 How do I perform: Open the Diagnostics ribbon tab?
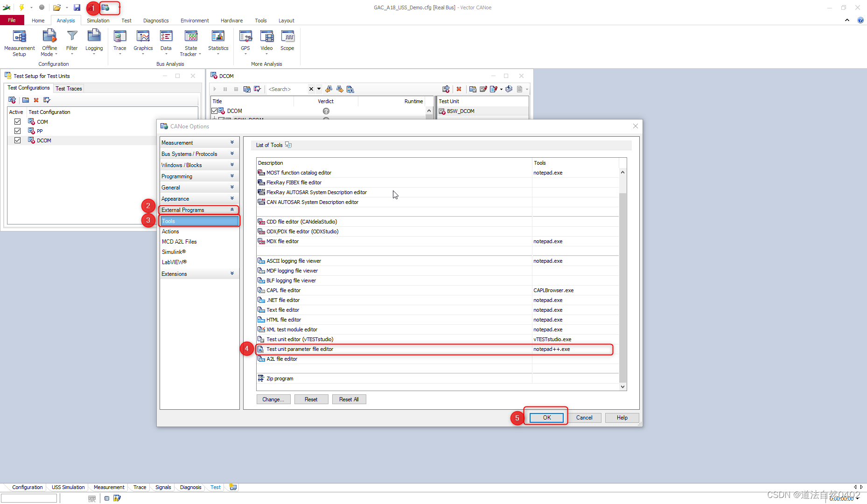(x=156, y=21)
